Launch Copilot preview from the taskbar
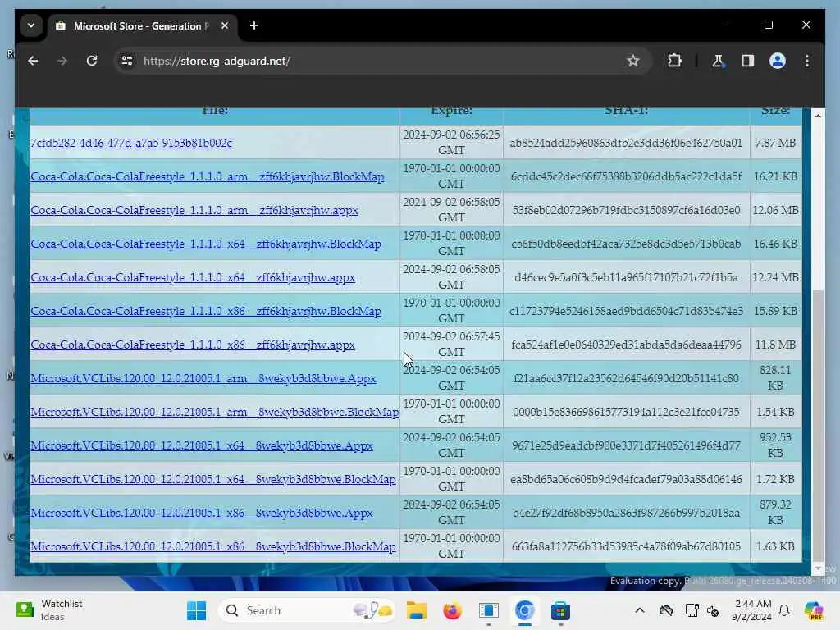 click(x=814, y=610)
